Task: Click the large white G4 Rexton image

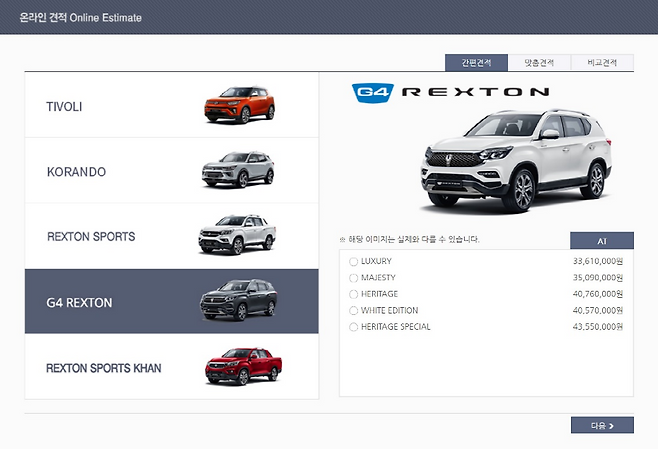Action: pos(517,160)
